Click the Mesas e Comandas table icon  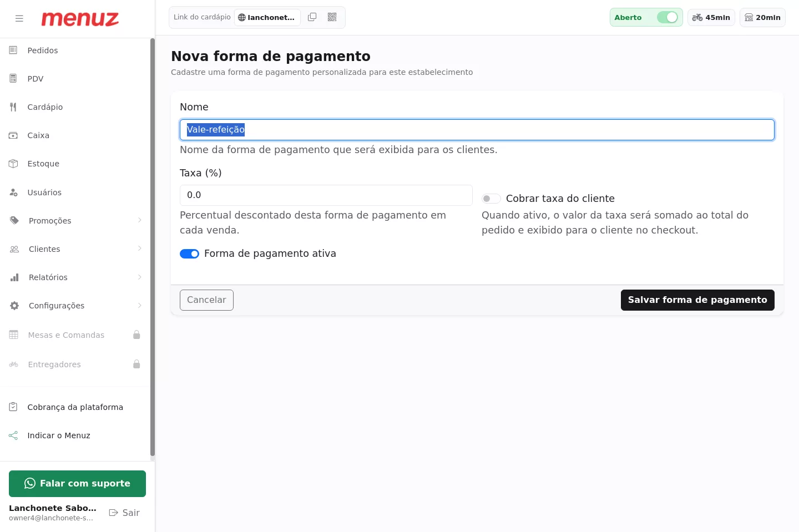[x=14, y=335]
